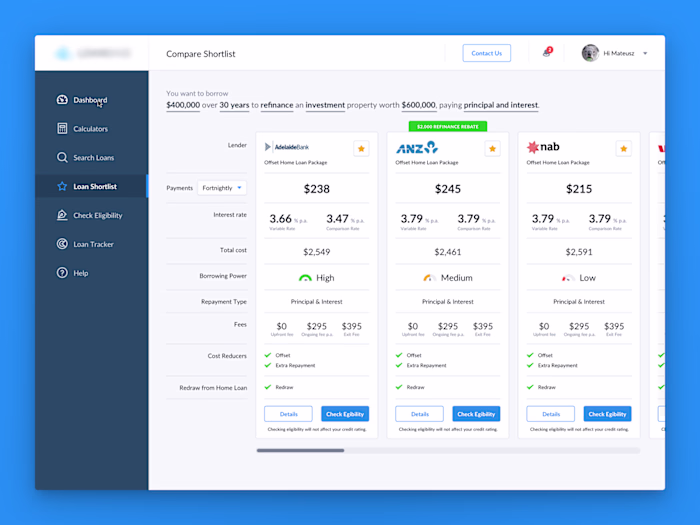
Task: Go to Search Loans
Action: [92, 158]
